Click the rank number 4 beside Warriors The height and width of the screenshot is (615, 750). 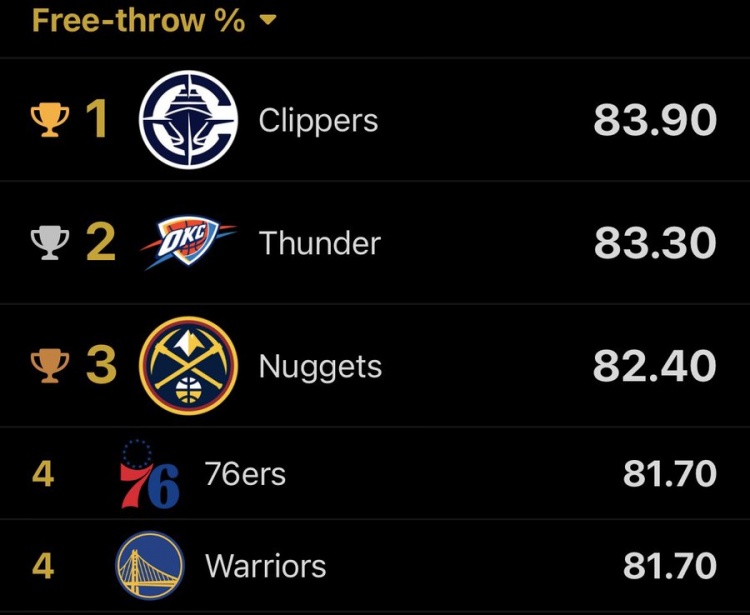42,566
